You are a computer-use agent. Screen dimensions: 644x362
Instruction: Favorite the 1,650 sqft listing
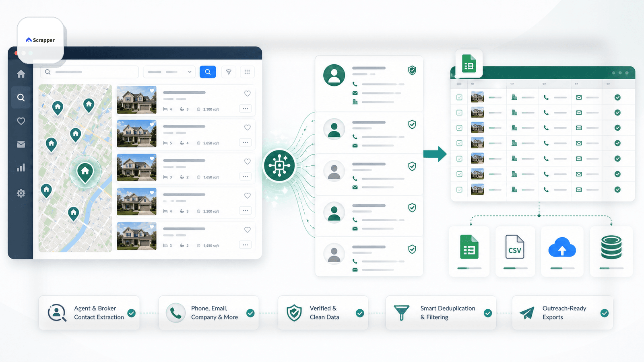point(248,162)
